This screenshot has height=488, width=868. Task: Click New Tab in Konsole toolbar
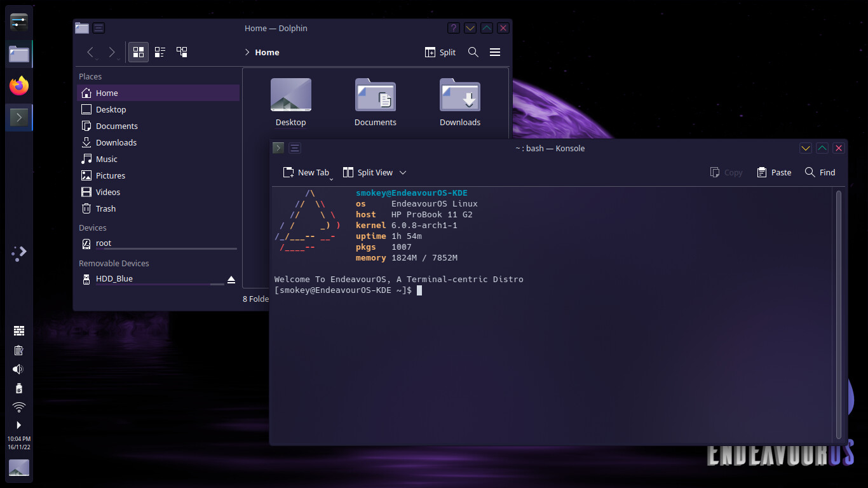(x=306, y=172)
